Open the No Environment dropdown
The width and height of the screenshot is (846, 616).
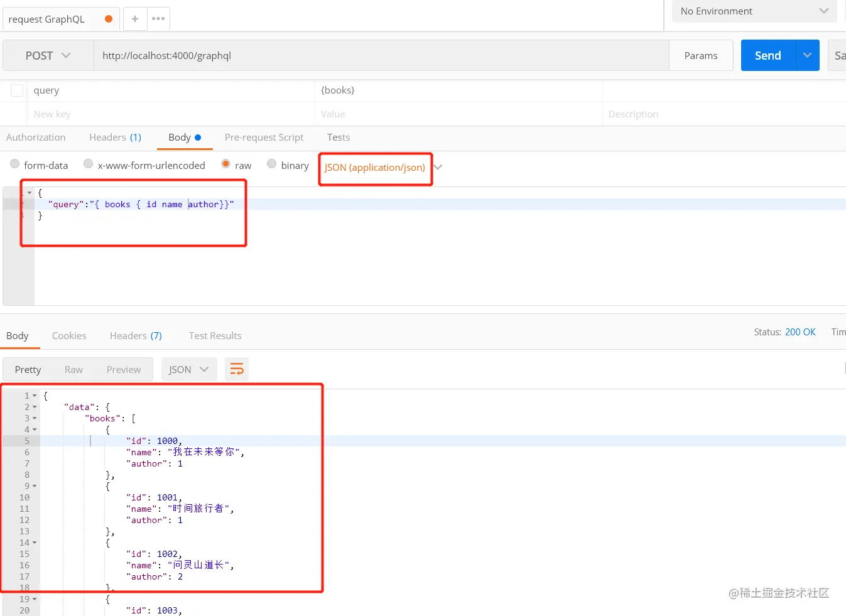tap(754, 11)
